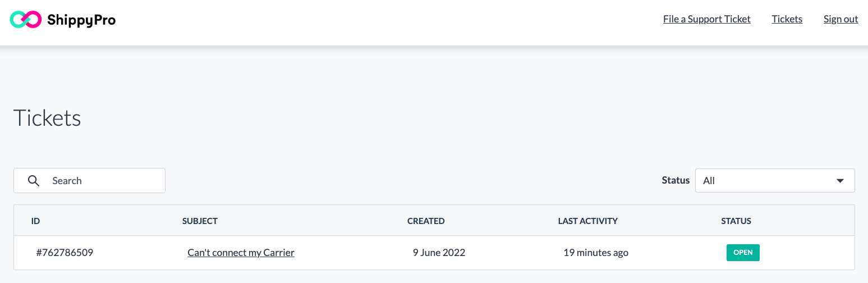Click the ShippyPro brand name text
Screen dimensions: 868x283
click(81, 20)
